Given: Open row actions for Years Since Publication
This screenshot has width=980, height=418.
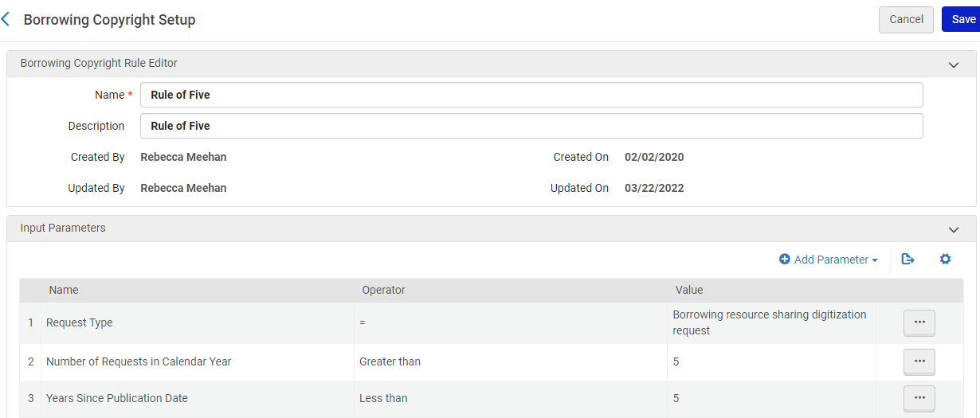Looking at the screenshot, I should 919,398.
